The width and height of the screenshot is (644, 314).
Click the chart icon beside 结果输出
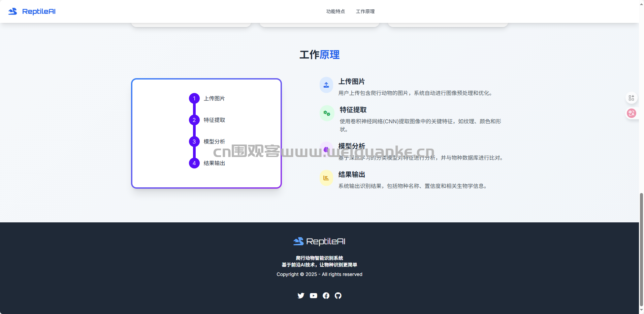(326, 178)
